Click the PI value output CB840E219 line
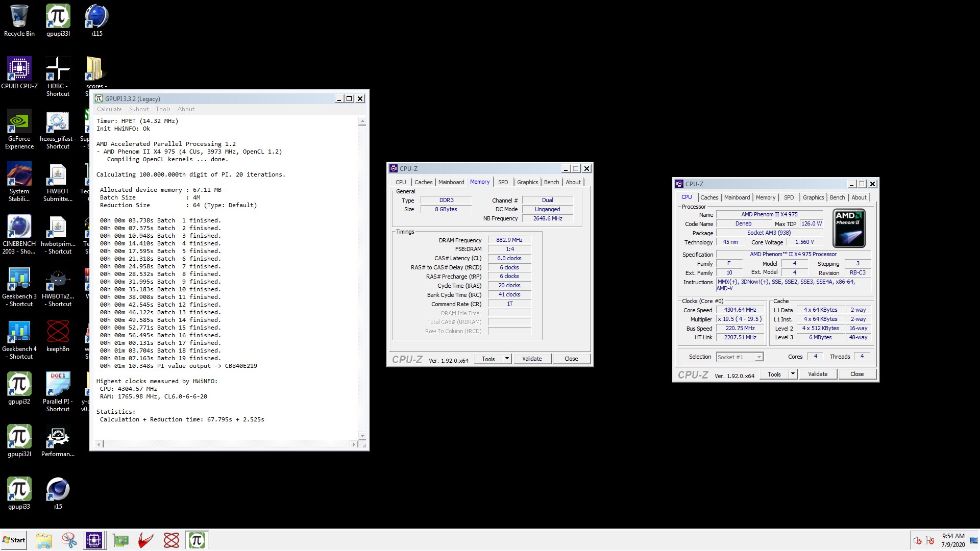The image size is (980, 551). [x=179, y=366]
